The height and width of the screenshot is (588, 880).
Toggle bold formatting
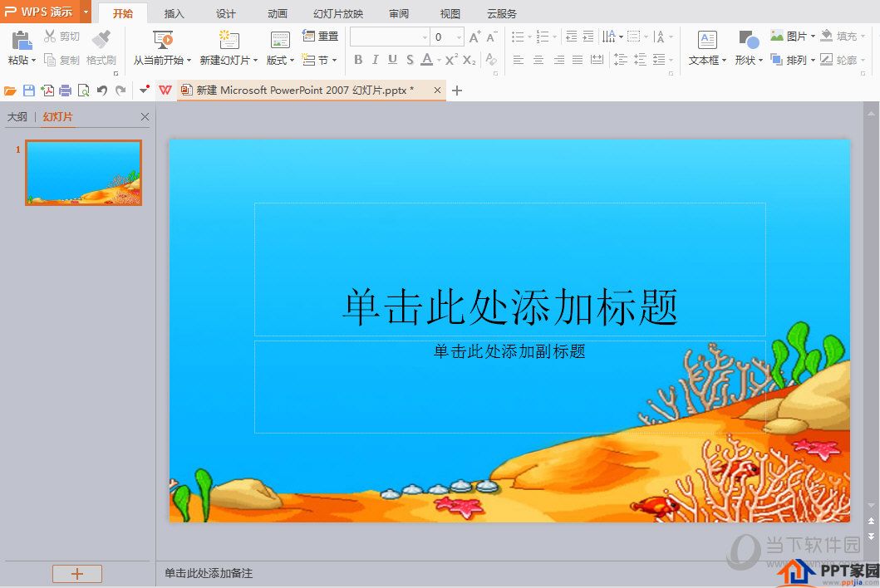358,60
